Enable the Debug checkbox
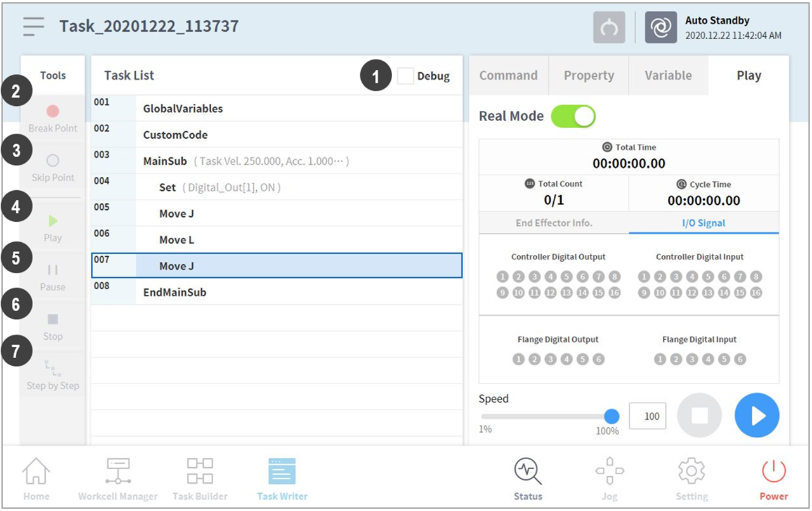 [x=405, y=76]
